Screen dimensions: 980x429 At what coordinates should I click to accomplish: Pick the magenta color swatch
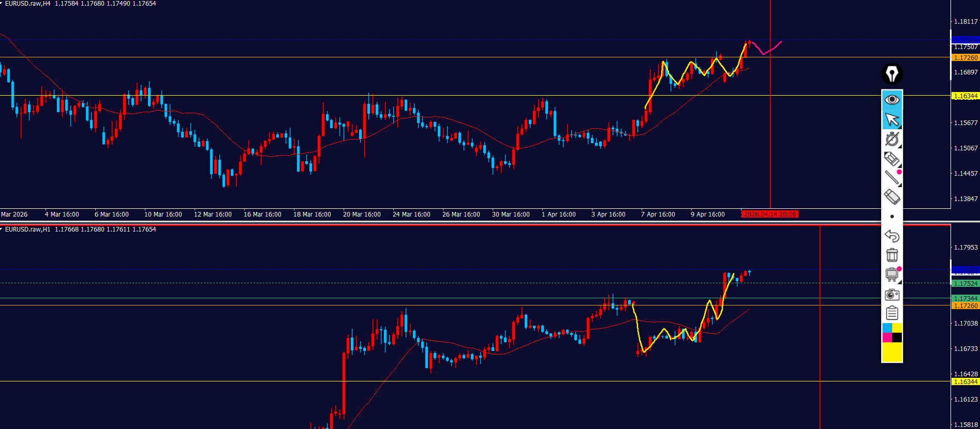887,338
